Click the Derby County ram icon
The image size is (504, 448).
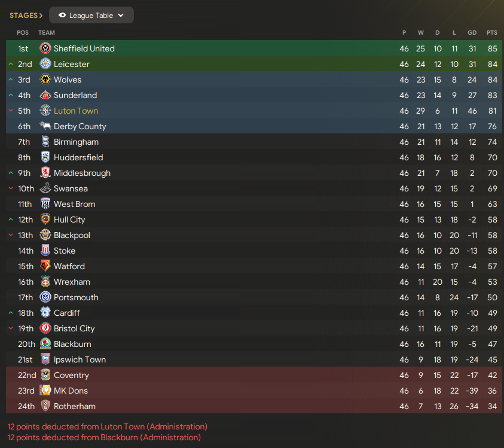click(45, 126)
